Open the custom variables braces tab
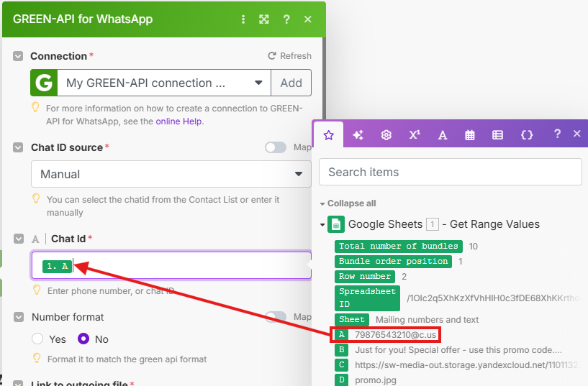588x386 pixels. coord(526,134)
